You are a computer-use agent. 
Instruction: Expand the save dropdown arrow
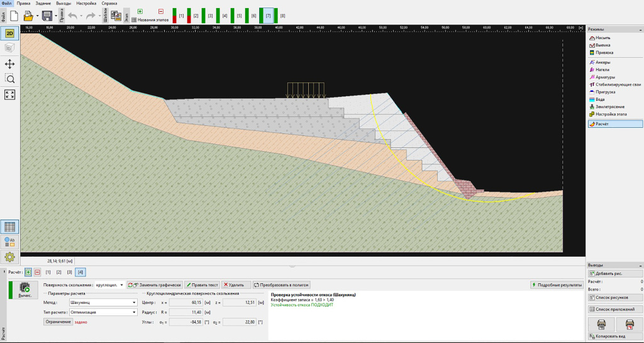point(56,16)
